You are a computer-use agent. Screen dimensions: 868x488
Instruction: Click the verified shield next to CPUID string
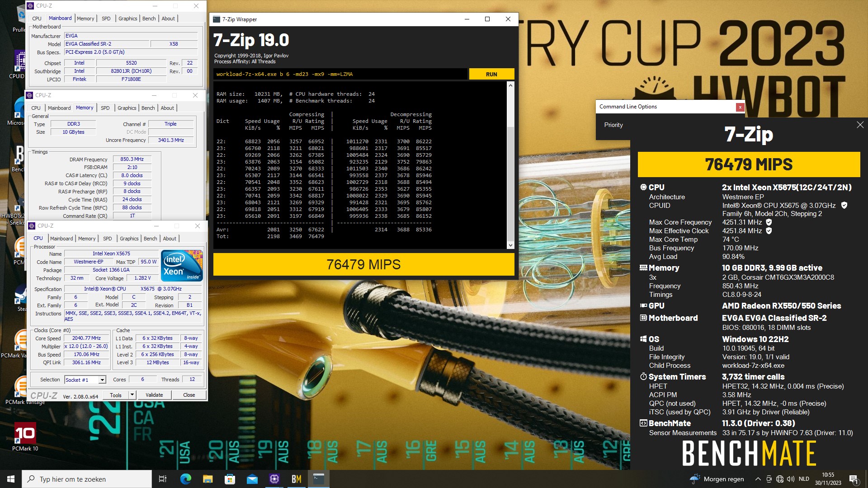(844, 206)
